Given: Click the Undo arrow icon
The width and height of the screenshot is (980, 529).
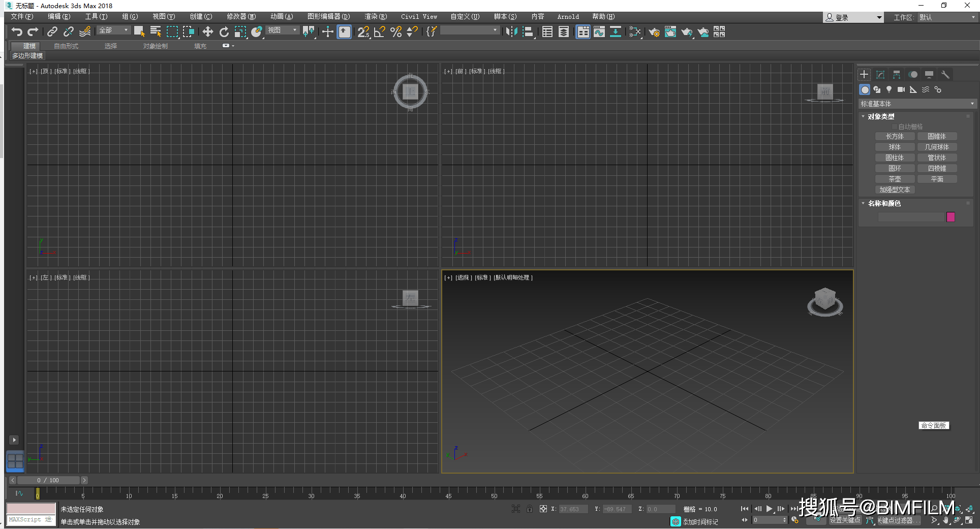Looking at the screenshot, I should [x=16, y=32].
